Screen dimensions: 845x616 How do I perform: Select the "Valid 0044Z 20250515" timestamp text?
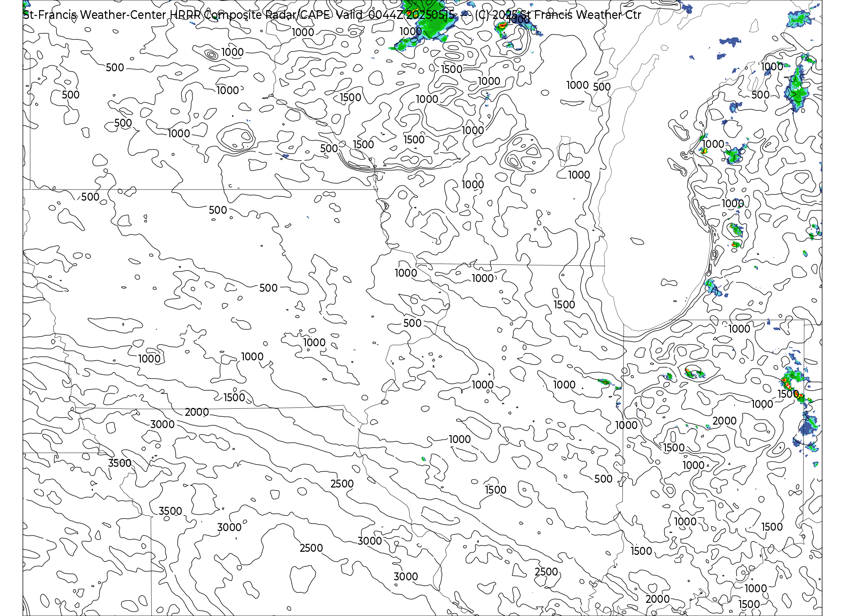pos(396,15)
